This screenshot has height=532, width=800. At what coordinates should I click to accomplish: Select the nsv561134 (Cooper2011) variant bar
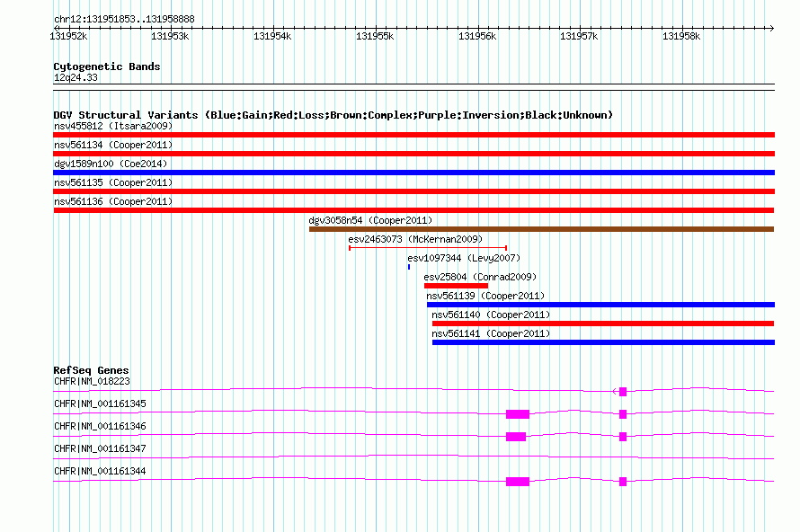(413, 154)
